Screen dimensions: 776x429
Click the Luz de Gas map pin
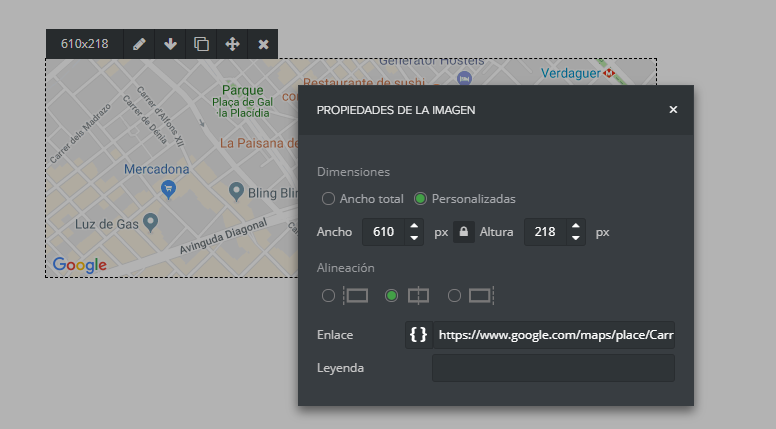(150, 223)
